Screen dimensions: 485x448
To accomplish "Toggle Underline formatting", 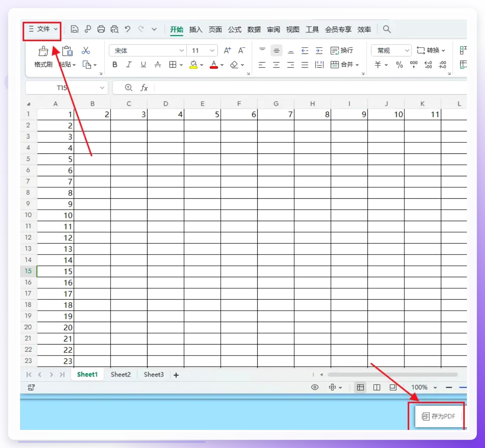I will (143, 65).
